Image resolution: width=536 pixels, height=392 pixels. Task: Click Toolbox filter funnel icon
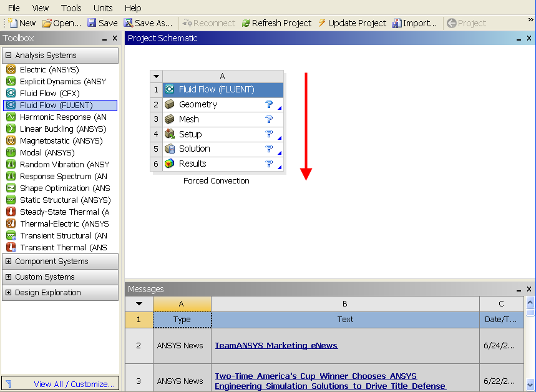pyautogui.click(x=9, y=384)
